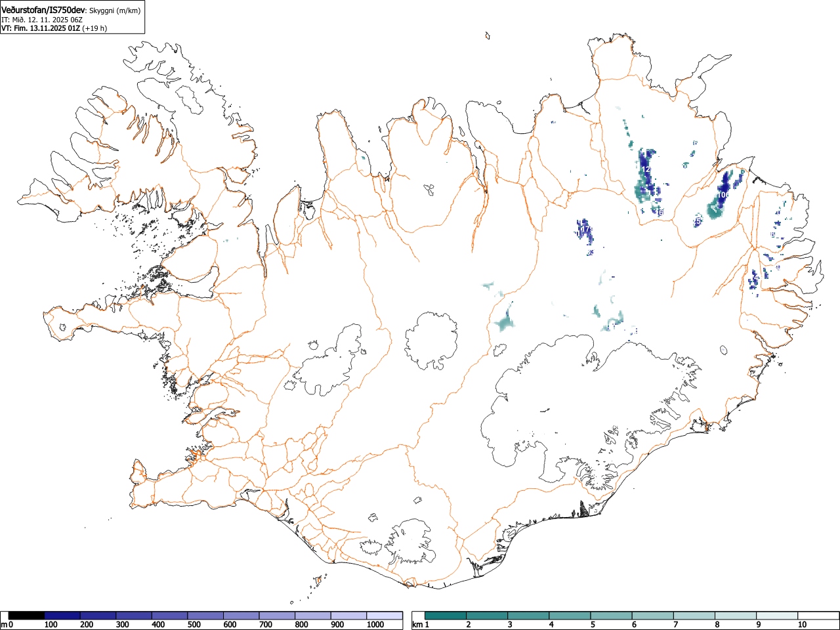Select the 'km' unit label of right legend

(x=417, y=625)
